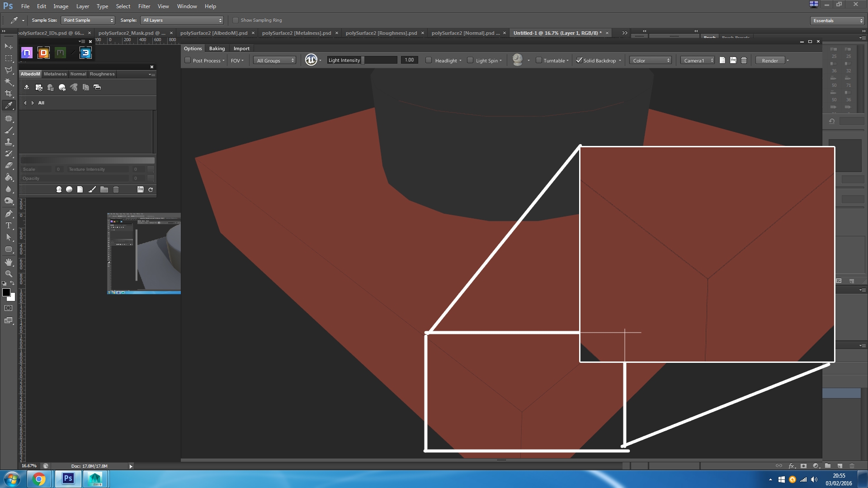
Task: Enable the Light Spin checkbox
Action: [470, 60]
